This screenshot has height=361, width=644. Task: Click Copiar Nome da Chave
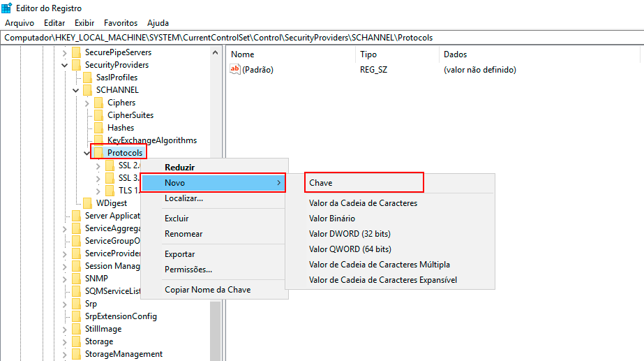pos(207,290)
